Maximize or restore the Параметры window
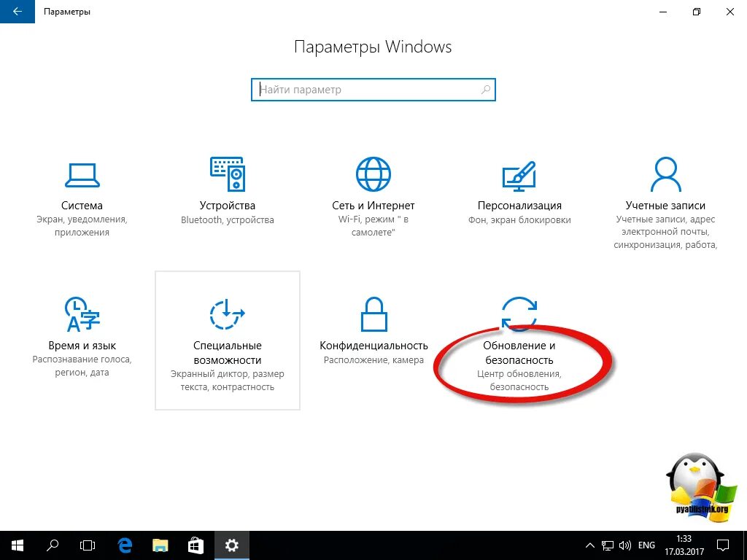Image resolution: width=747 pixels, height=560 pixels. click(x=697, y=12)
